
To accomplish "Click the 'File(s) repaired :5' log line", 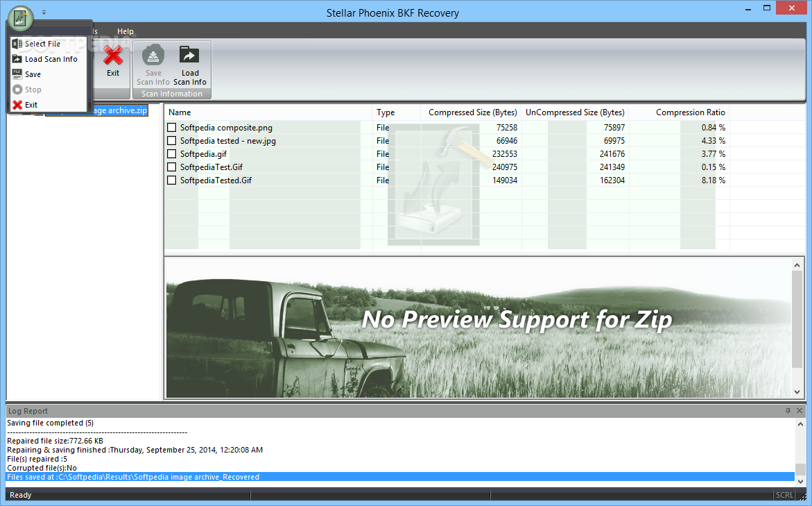I will click(x=37, y=459).
